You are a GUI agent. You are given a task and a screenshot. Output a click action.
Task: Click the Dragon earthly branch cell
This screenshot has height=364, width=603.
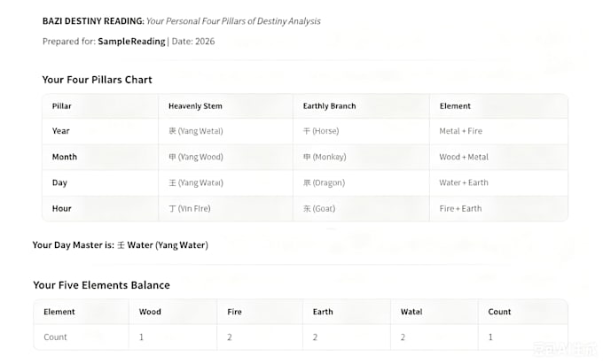pyautogui.click(x=324, y=182)
